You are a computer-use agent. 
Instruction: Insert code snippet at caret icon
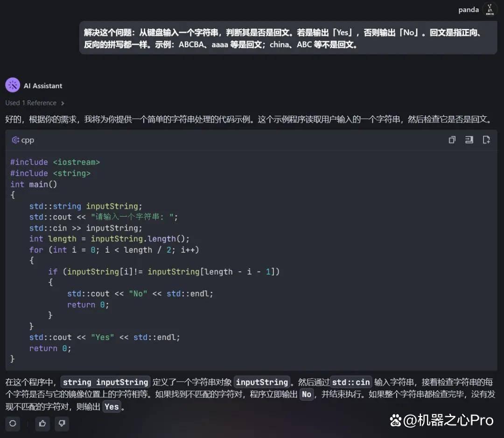[469, 140]
